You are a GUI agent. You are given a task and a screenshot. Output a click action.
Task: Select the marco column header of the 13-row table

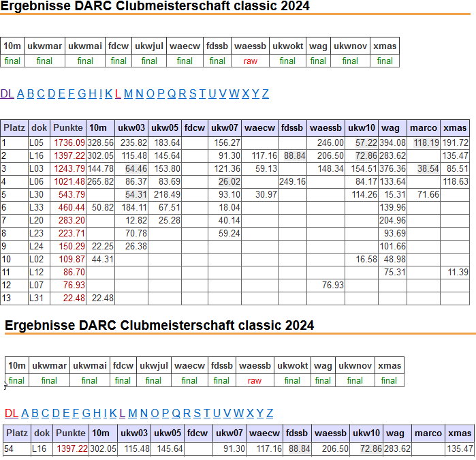tap(424, 128)
